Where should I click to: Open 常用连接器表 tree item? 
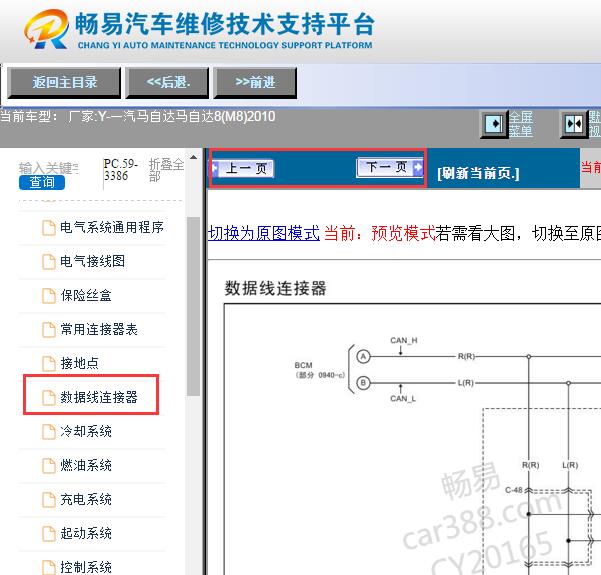pos(99,329)
